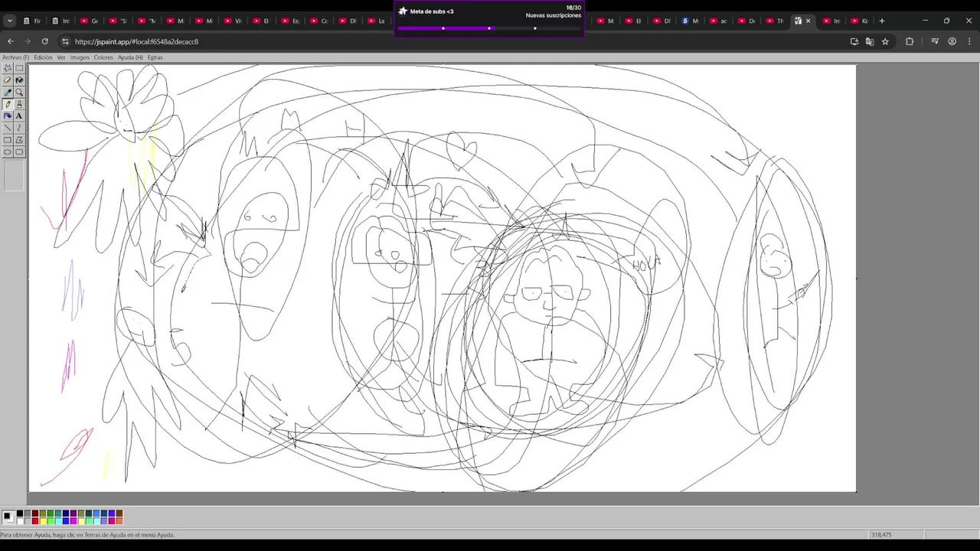Viewport: 980px width, 551px height.
Task: Pick the Ellipse tool
Action: [x=8, y=152]
